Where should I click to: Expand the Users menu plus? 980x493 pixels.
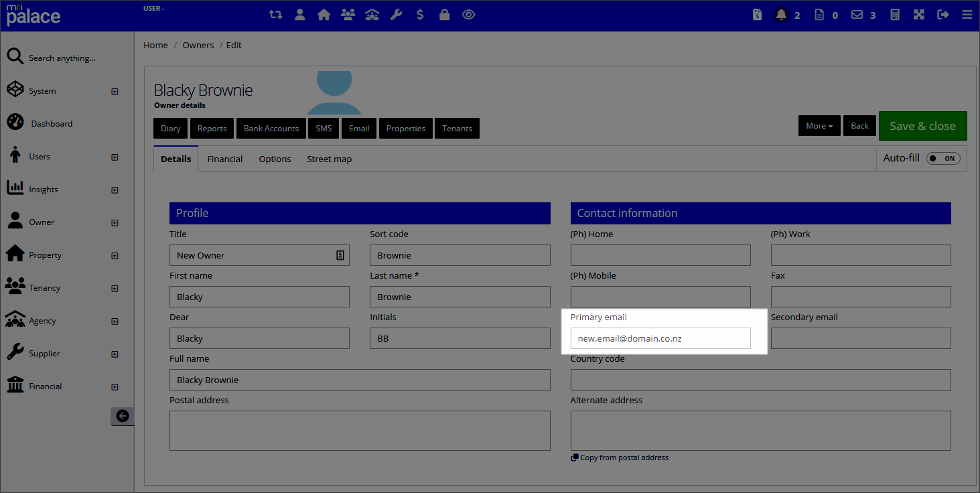[115, 157]
